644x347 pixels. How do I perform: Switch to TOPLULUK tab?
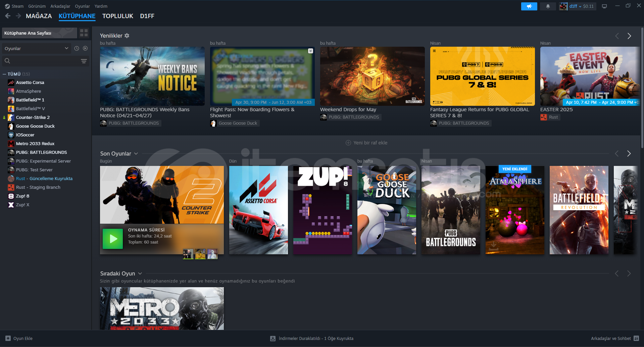coord(118,16)
